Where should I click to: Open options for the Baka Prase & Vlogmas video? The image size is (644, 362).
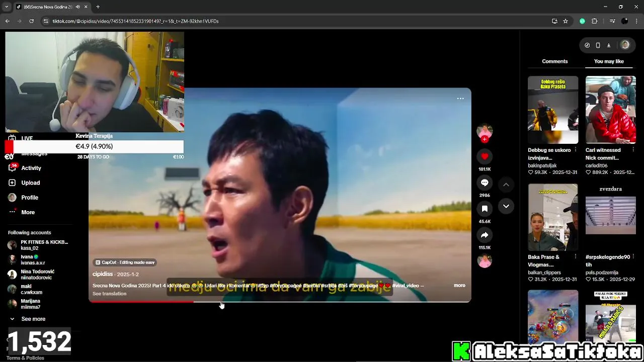coord(575,256)
